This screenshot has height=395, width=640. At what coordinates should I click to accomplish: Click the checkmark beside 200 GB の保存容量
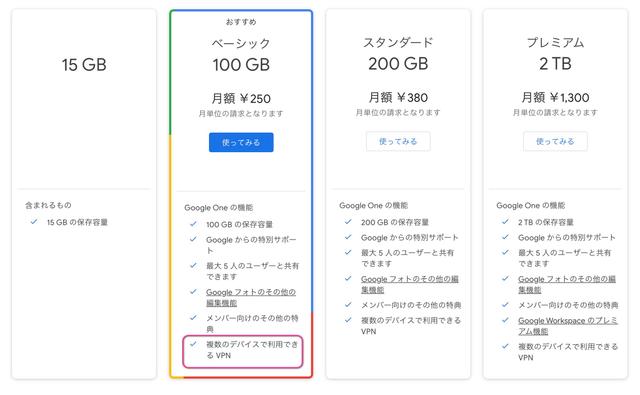pos(348,222)
